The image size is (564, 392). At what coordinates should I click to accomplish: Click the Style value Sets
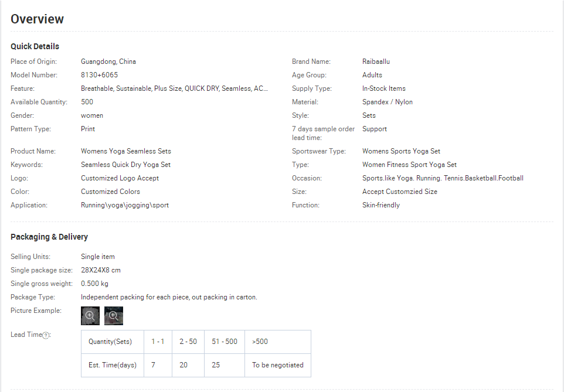coord(369,115)
